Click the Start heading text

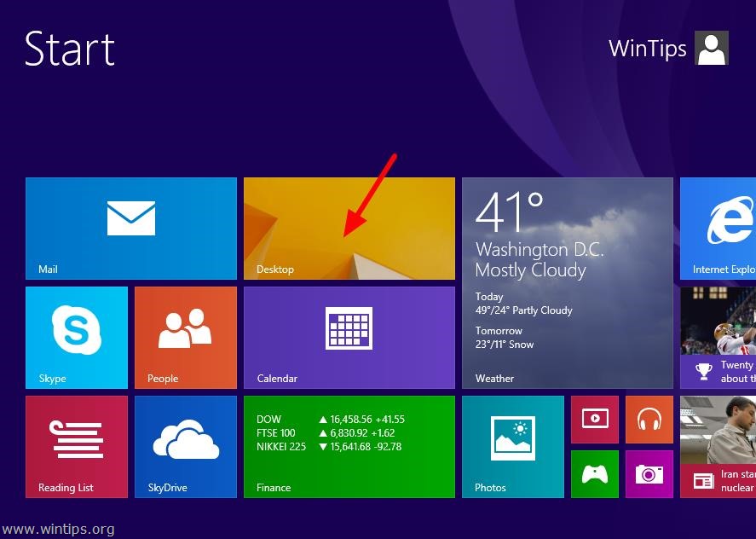[x=69, y=49]
